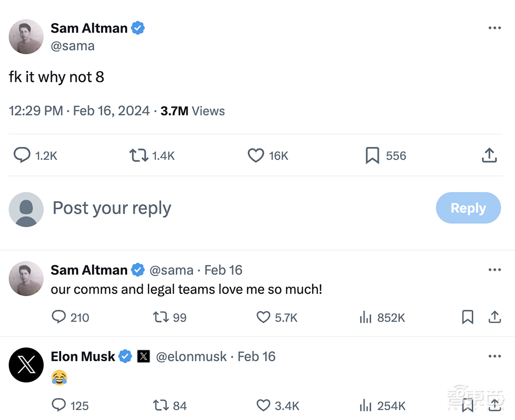The width and height of the screenshot is (515, 420).
Task: Click the 12:29 PM Feb 16, 2024 timestamp
Action: (x=79, y=111)
